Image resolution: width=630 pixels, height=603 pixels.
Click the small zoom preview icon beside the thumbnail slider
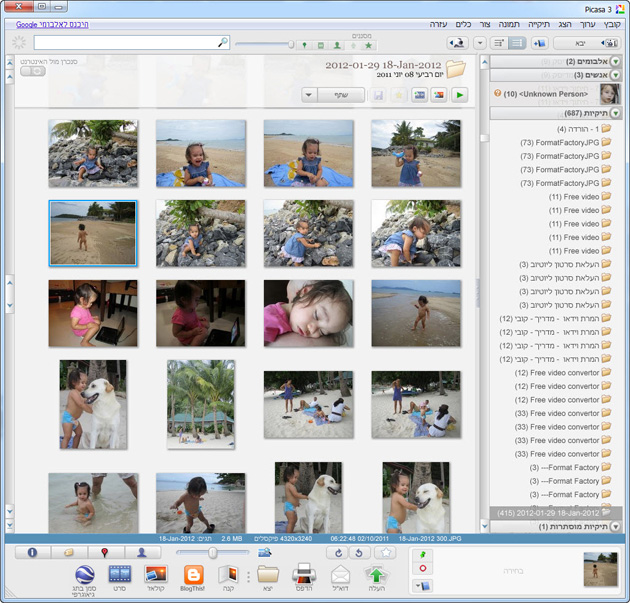point(264,553)
